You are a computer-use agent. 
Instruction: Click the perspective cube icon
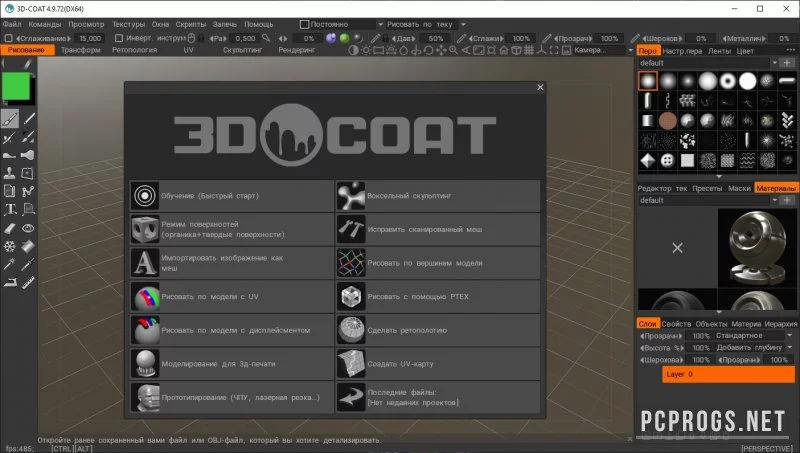click(x=516, y=50)
